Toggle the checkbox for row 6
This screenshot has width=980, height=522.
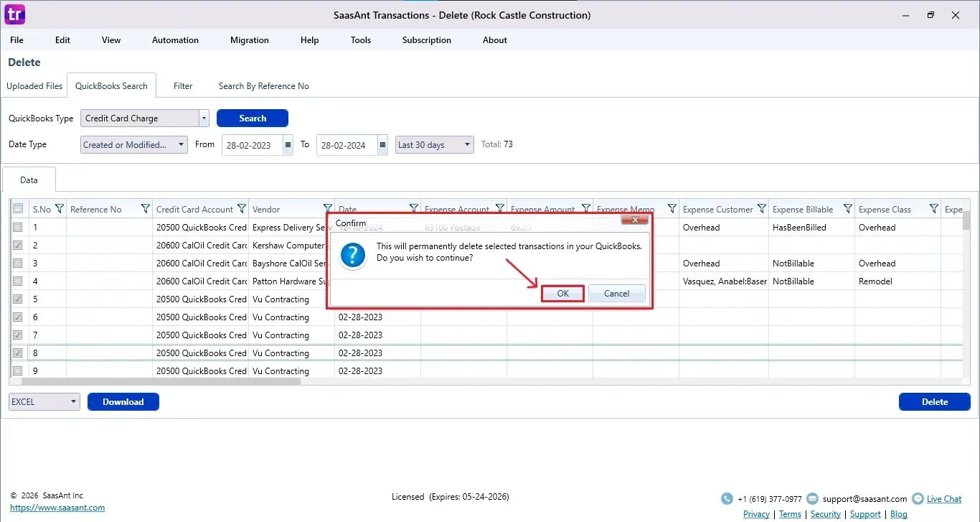pos(18,317)
